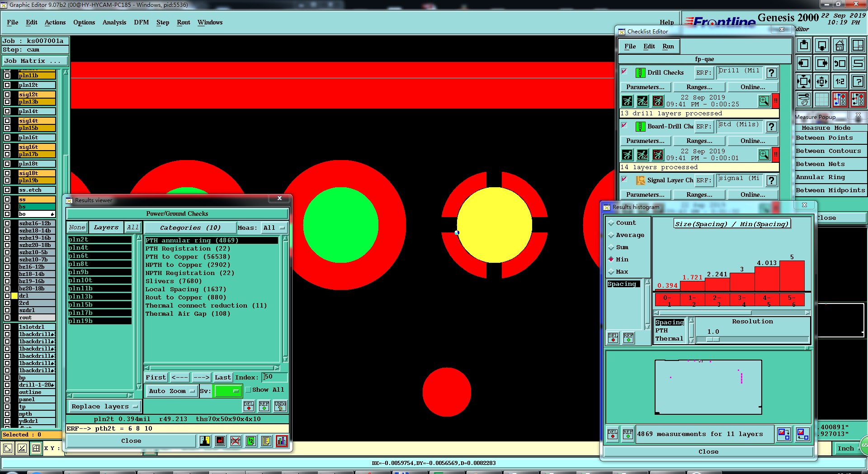Click the green drill bit Drill Checks icon
This screenshot has width=868, height=474.
[x=640, y=72]
